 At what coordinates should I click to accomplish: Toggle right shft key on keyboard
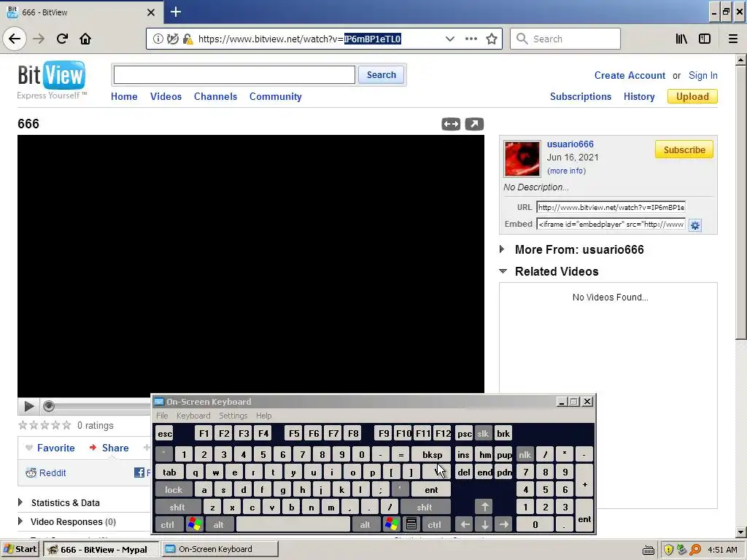pyautogui.click(x=424, y=507)
